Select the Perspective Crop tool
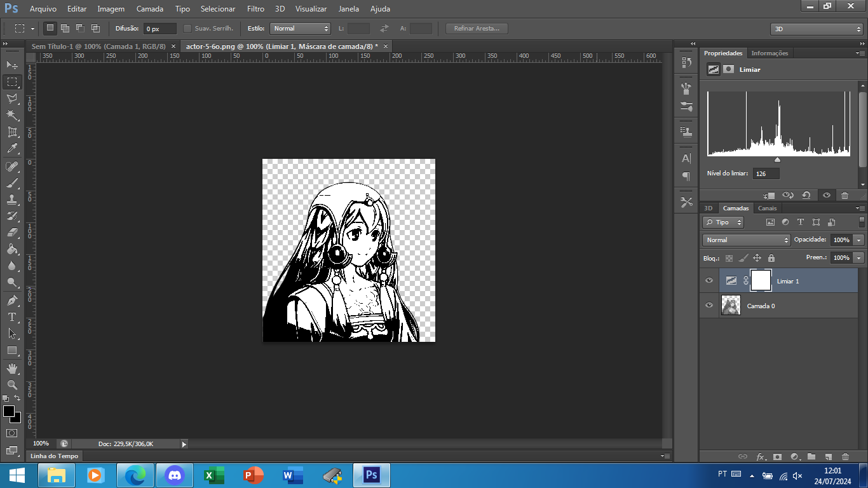This screenshot has height=488, width=868. 12,132
